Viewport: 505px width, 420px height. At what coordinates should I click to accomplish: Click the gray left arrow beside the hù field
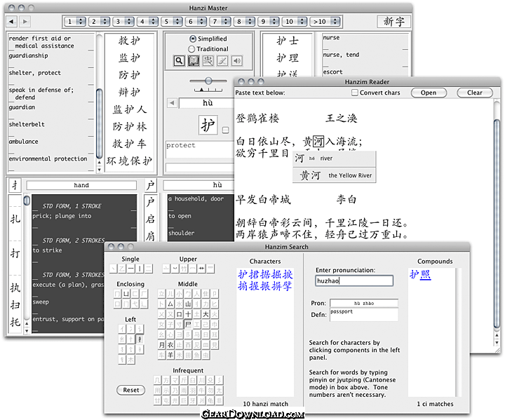172,103
